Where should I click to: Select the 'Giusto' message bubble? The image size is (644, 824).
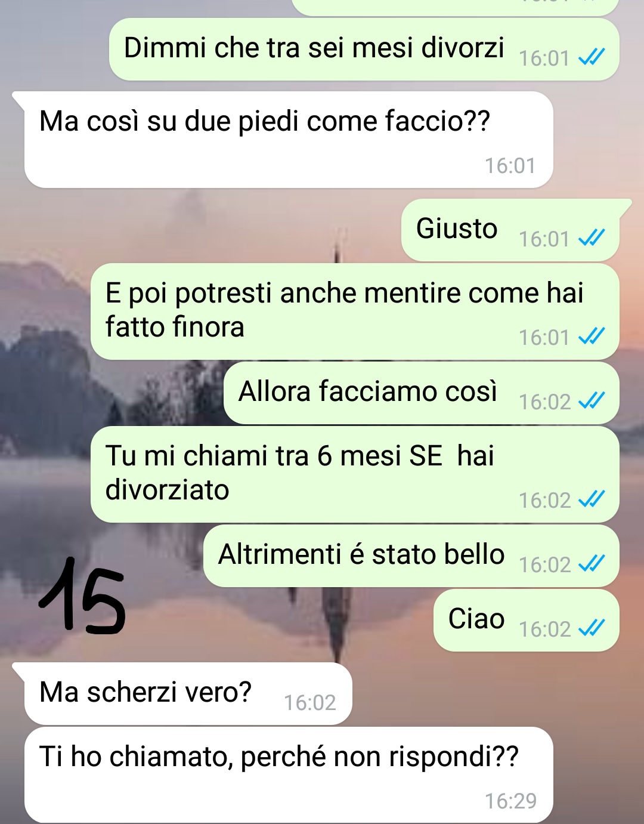pos(511,230)
